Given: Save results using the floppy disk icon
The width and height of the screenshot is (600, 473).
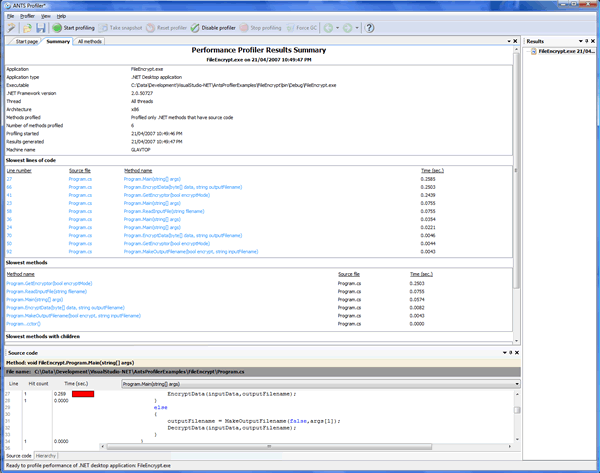Looking at the screenshot, I should [x=41, y=28].
